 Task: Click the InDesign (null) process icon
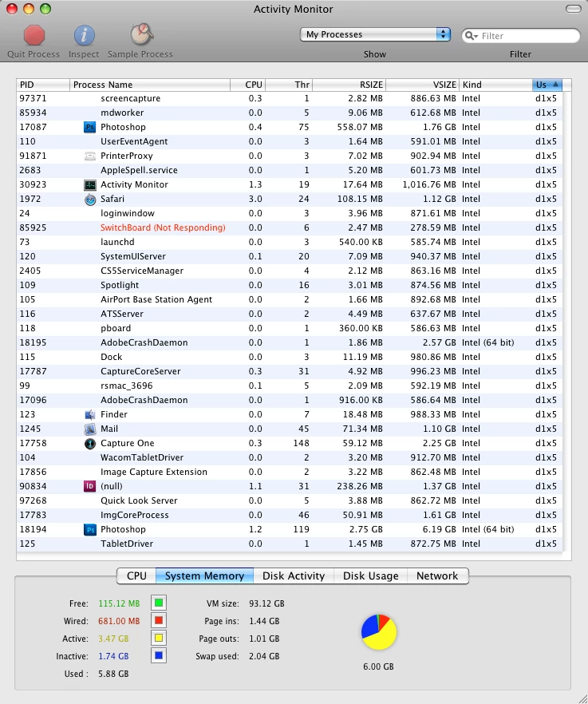click(x=90, y=486)
